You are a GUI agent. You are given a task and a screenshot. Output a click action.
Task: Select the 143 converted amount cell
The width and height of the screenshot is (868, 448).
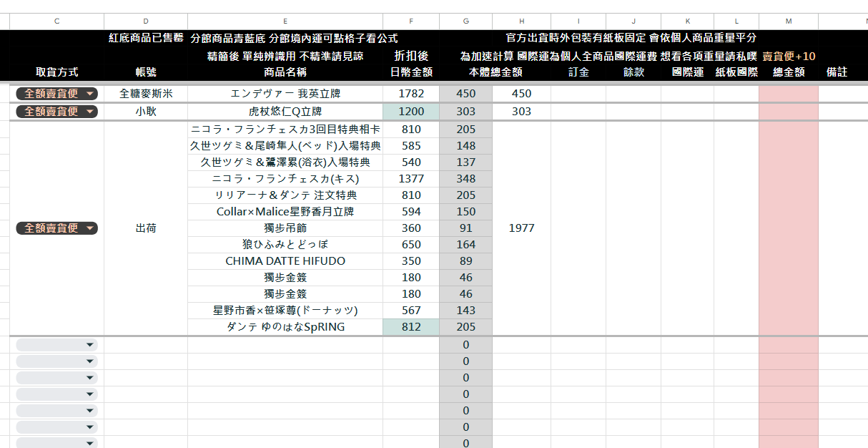coord(466,311)
